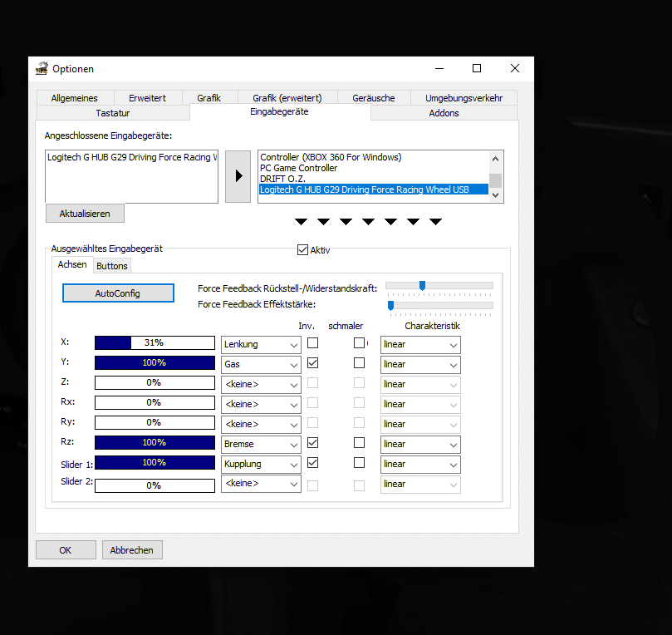Click the Optionen window title icon
The image size is (672, 635).
pyautogui.click(x=42, y=68)
